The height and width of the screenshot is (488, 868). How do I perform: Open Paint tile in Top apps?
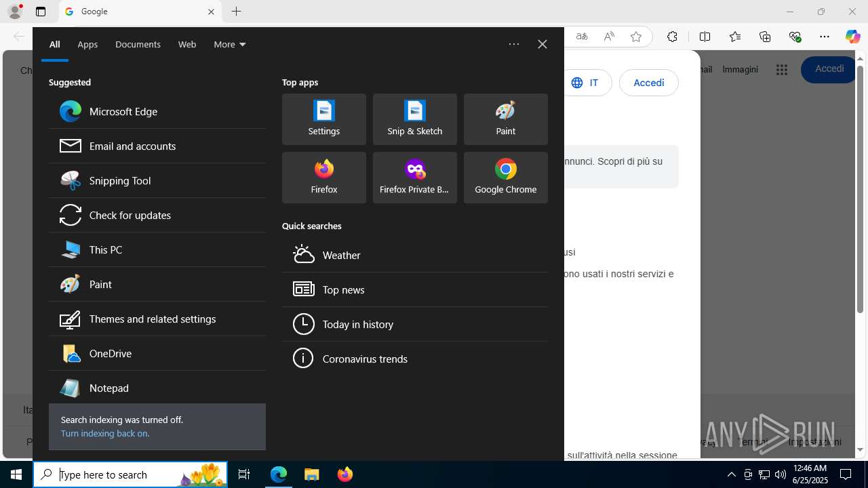point(506,119)
